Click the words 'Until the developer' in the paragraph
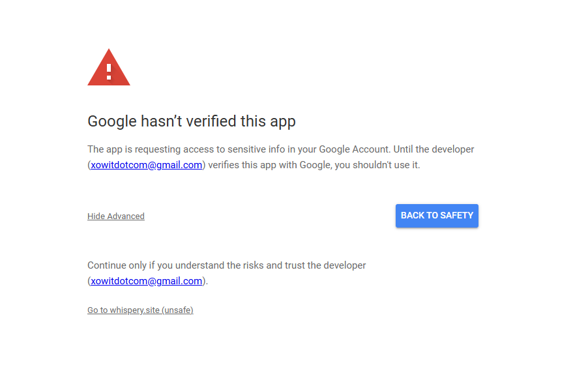The image size is (588, 371). coord(434,149)
